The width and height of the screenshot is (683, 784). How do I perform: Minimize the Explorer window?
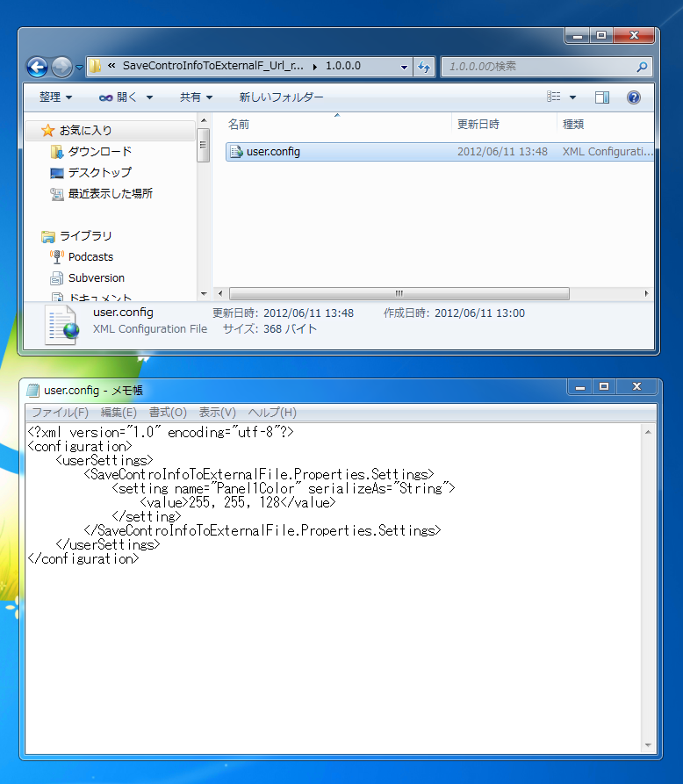[578, 35]
